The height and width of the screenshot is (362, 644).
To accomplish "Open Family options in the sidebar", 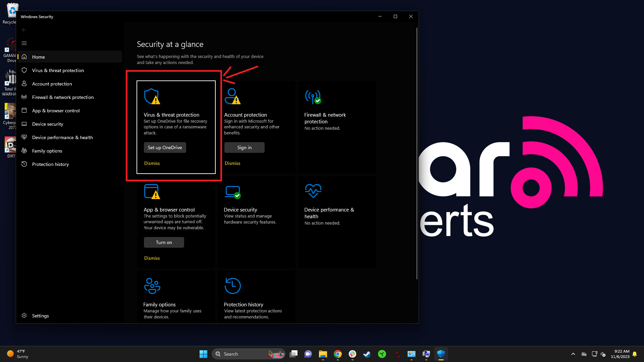I will [x=70, y=151].
